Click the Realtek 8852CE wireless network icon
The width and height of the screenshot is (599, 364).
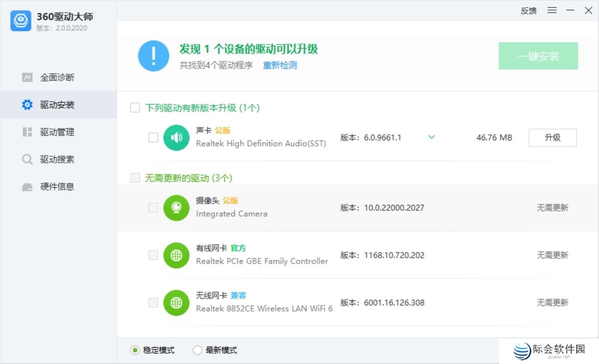point(176,303)
